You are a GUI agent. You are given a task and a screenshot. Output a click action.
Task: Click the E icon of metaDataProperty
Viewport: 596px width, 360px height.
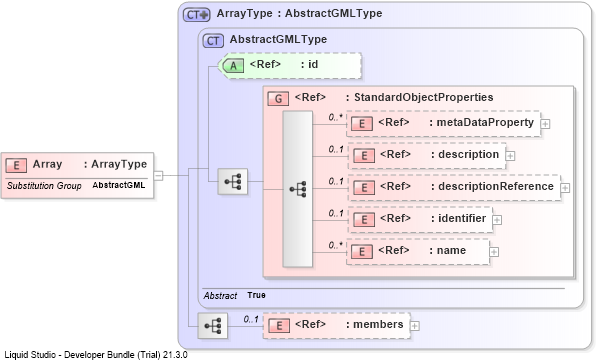tap(361, 124)
